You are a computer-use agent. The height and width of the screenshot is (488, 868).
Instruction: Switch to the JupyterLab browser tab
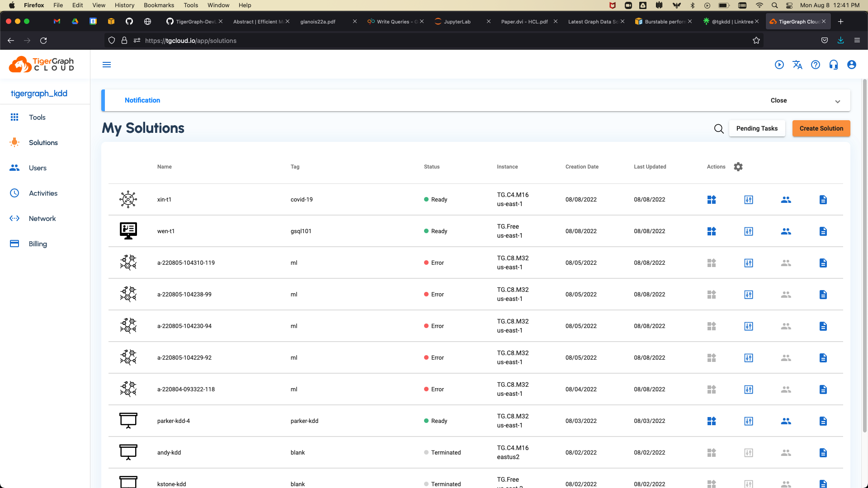point(457,22)
